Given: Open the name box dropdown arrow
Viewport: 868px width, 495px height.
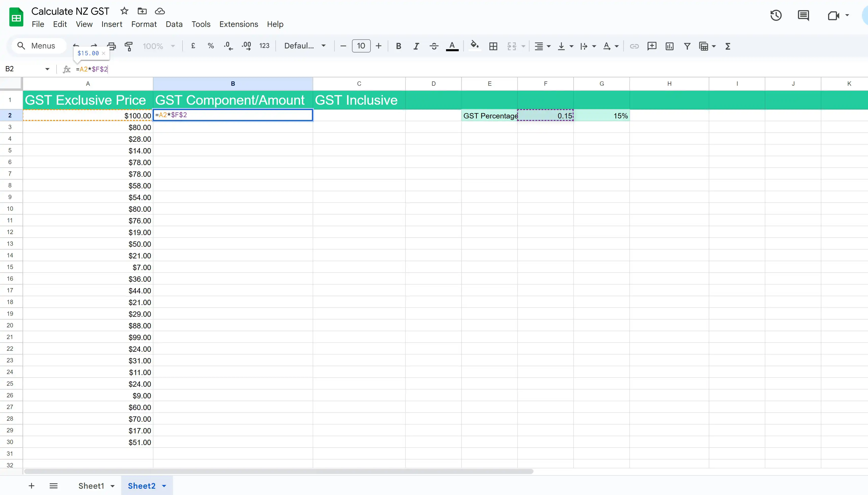Looking at the screenshot, I should click(47, 69).
